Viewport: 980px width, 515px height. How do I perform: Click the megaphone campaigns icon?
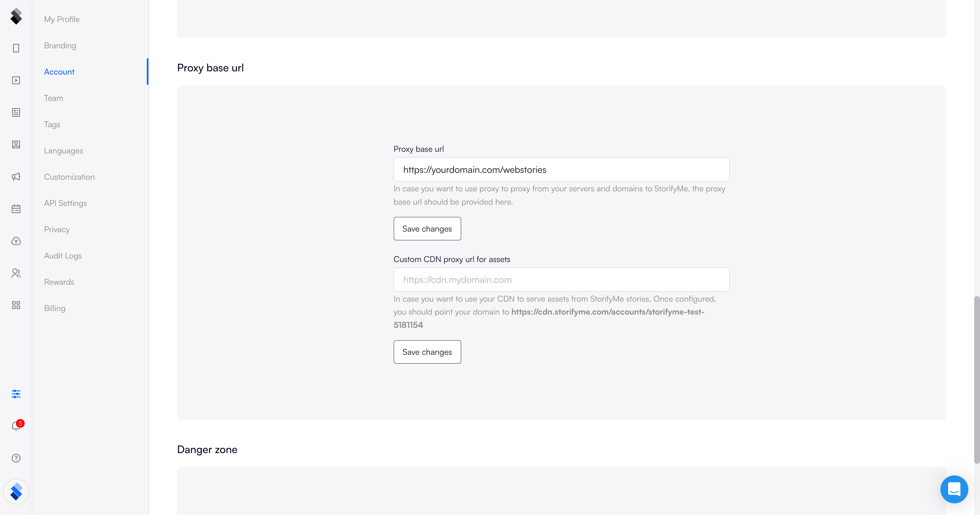click(16, 177)
